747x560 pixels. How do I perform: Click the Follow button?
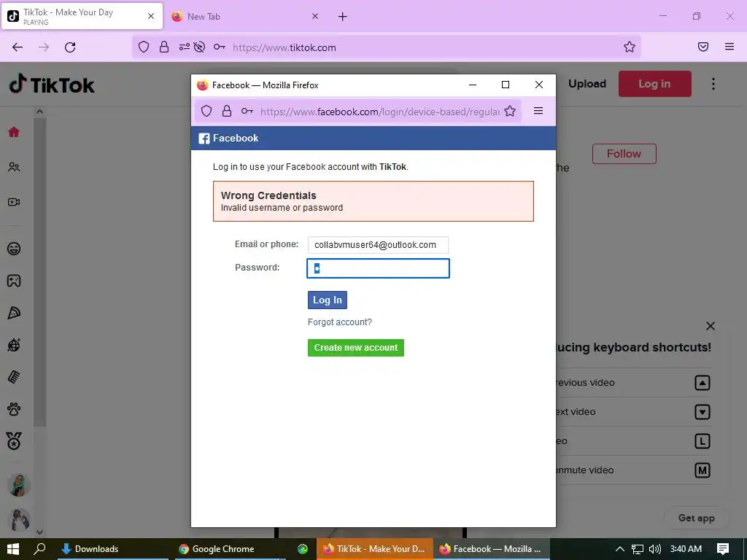624,154
